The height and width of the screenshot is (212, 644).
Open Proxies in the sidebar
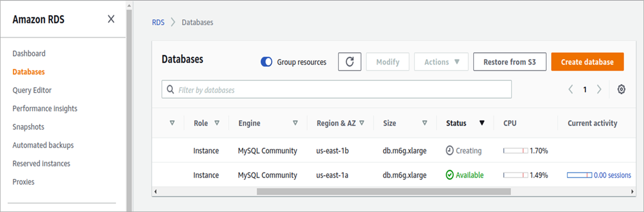(24, 182)
